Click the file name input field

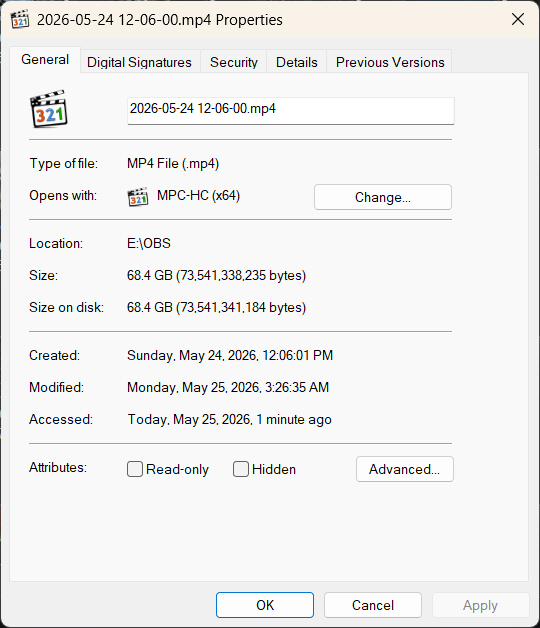pos(291,111)
